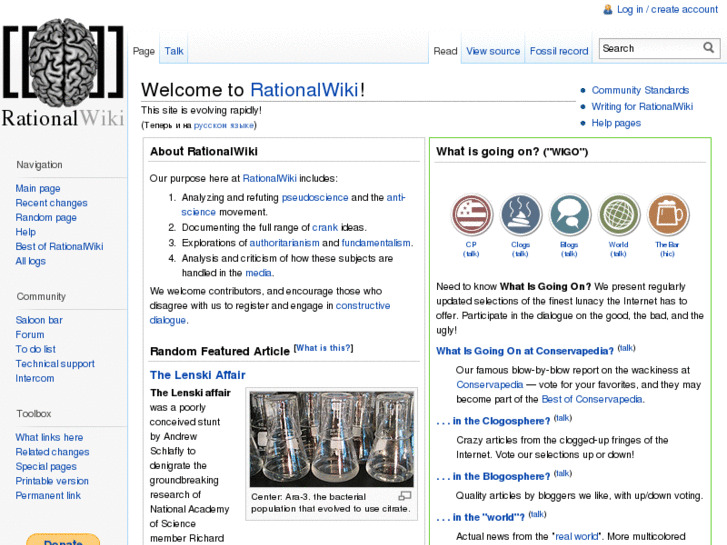Enlarge the flask image via magnify icon

(x=405, y=496)
